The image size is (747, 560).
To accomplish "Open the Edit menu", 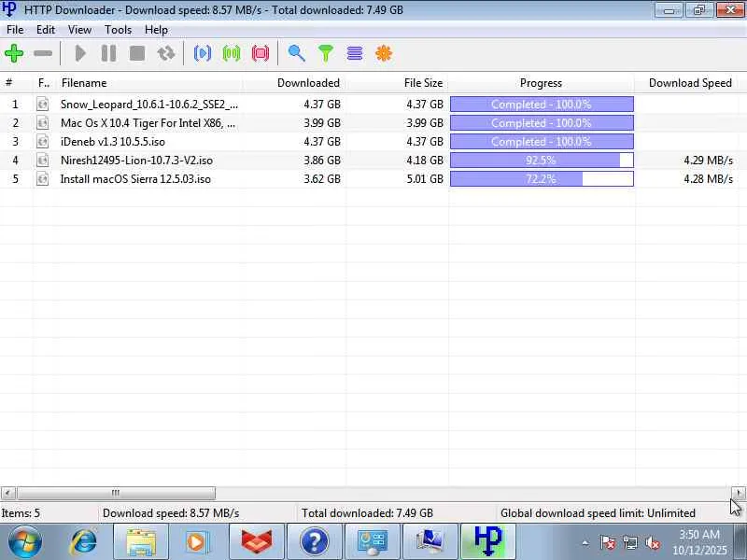I will pyautogui.click(x=46, y=30).
